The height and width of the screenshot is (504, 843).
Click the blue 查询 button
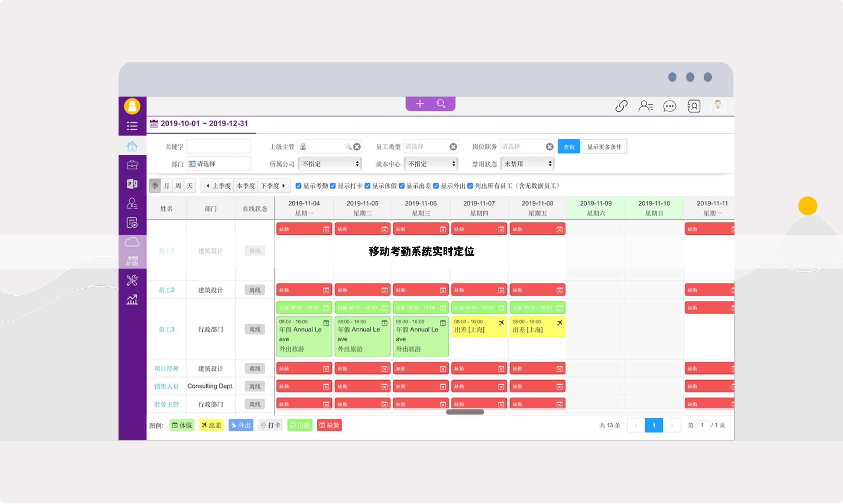click(x=569, y=147)
